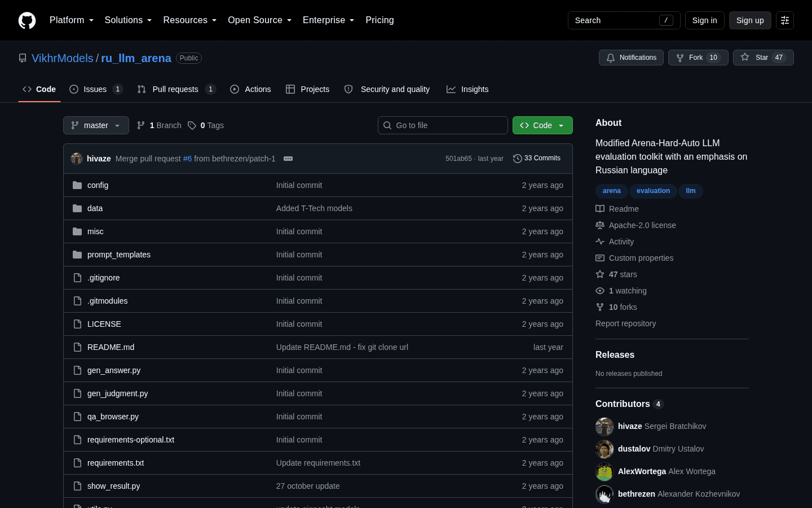Open the VikhrModels organization link
This screenshot has width=812, height=508.
tap(63, 58)
